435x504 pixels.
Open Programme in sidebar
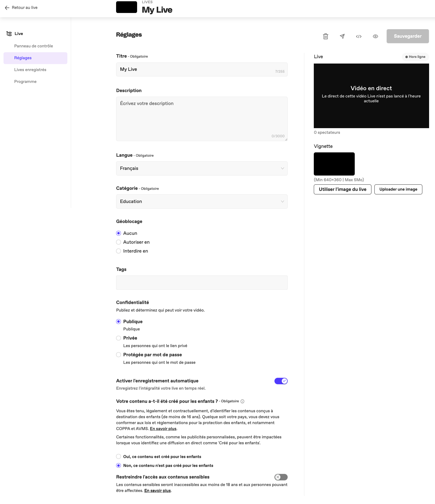tap(25, 82)
